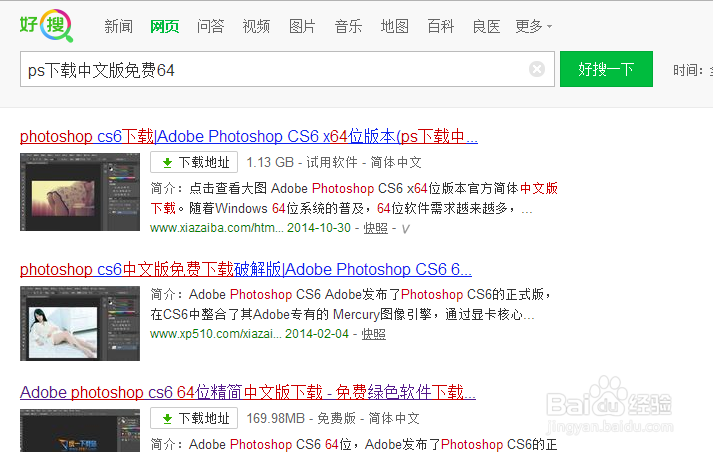Expand the 更多 dropdown menu
Screen dimensions: 713x452
534,26
